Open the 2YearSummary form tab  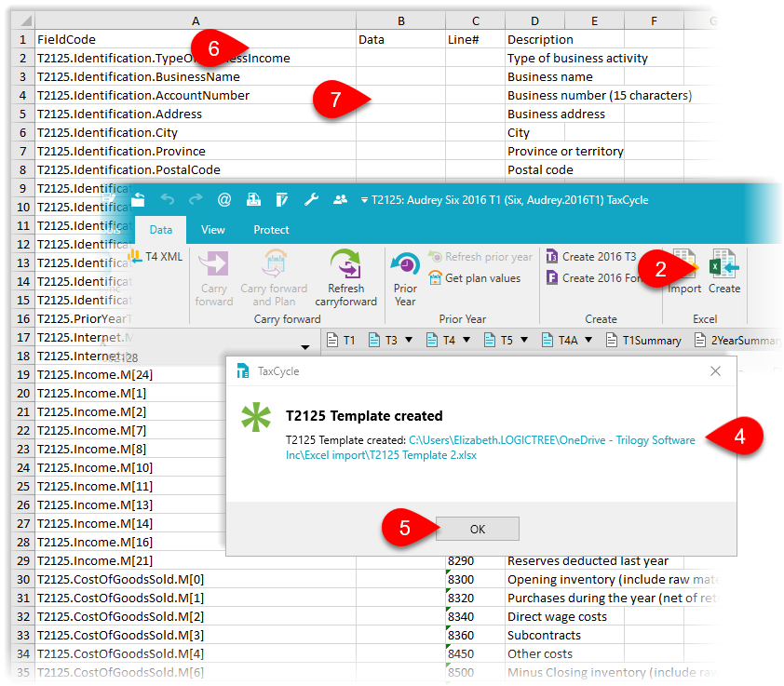pyautogui.click(x=738, y=341)
